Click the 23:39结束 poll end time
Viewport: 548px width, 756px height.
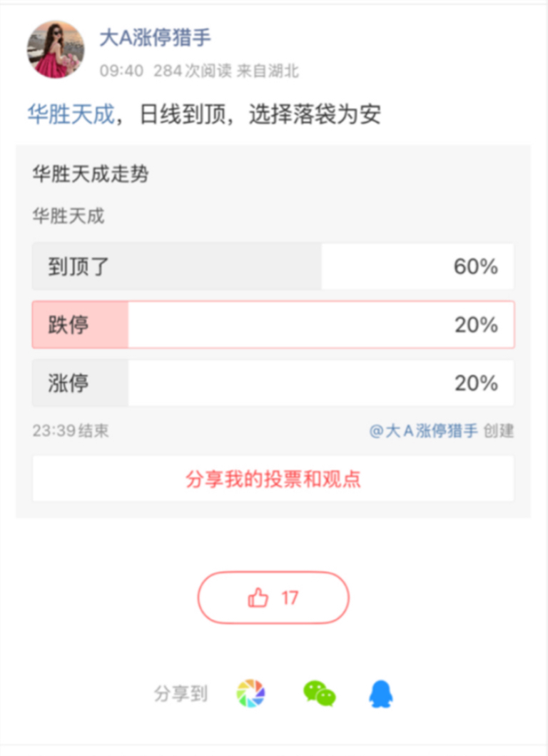click(71, 430)
